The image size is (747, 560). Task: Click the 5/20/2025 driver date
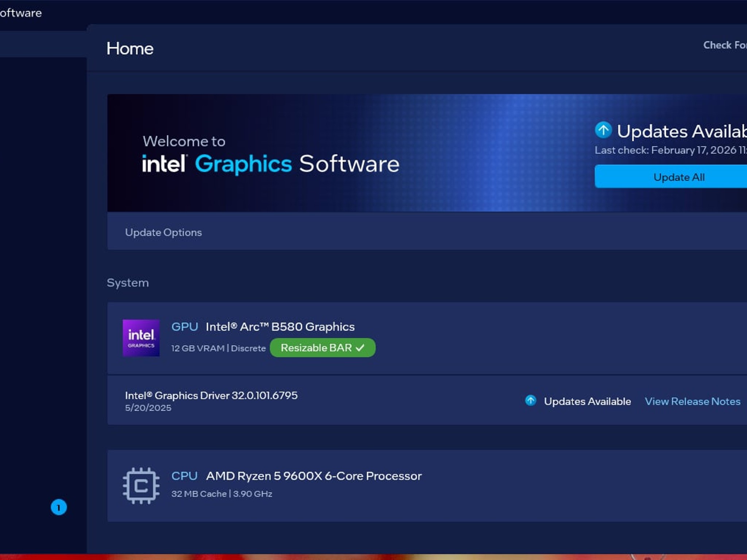[x=148, y=408]
